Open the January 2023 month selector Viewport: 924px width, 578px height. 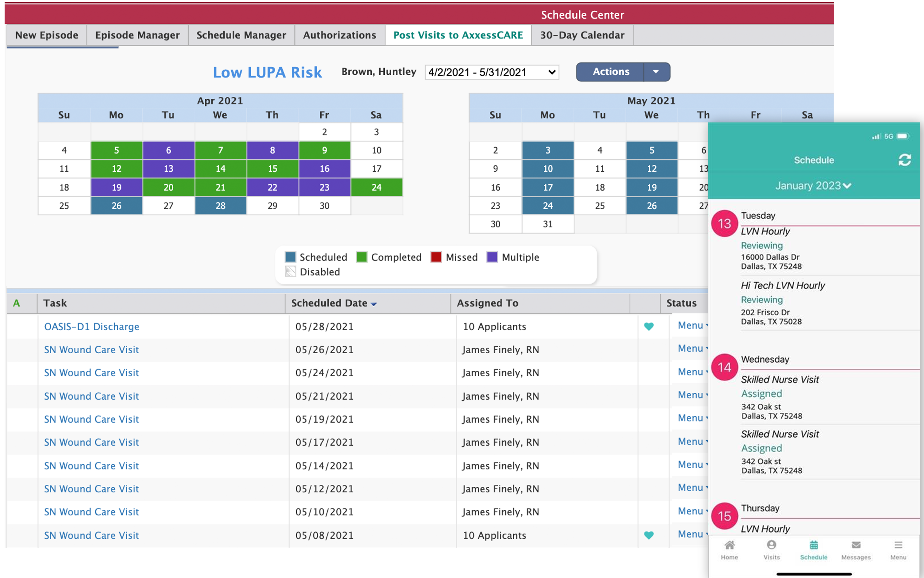813,186
